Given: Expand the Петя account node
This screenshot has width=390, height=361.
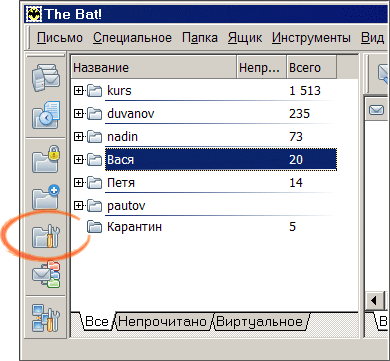Looking at the screenshot, I should pos(78,183).
